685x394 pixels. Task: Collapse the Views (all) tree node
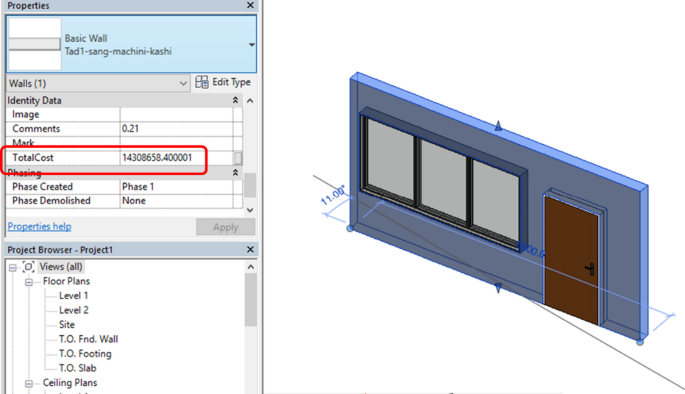pos(13,267)
